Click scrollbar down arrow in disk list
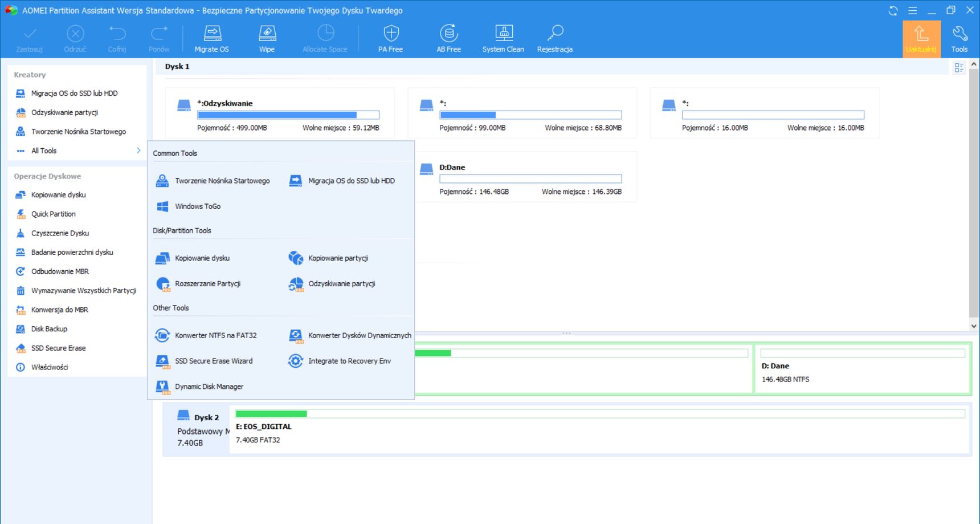Image resolution: width=980 pixels, height=524 pixels. pos(974,326)
